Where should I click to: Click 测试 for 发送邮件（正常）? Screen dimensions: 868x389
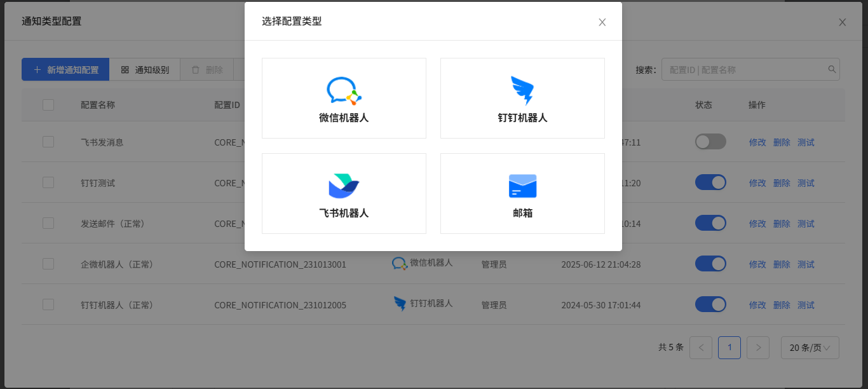[x=806, y=224]
